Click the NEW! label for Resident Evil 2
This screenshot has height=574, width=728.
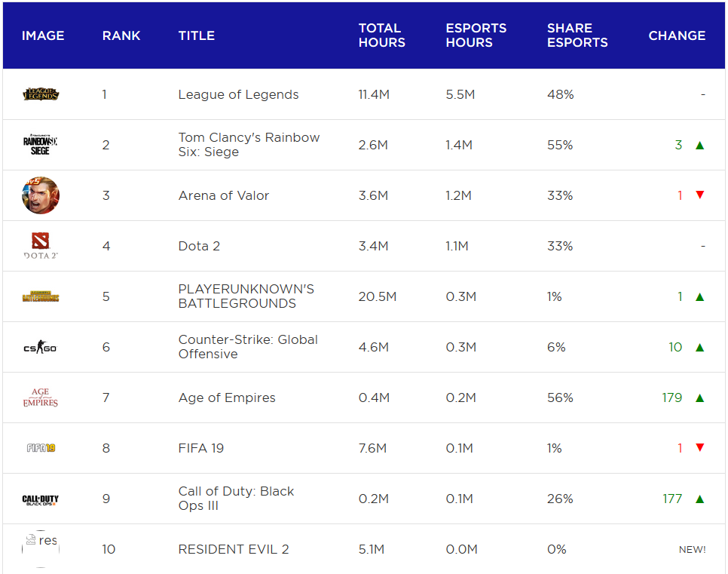pos(692,549)
